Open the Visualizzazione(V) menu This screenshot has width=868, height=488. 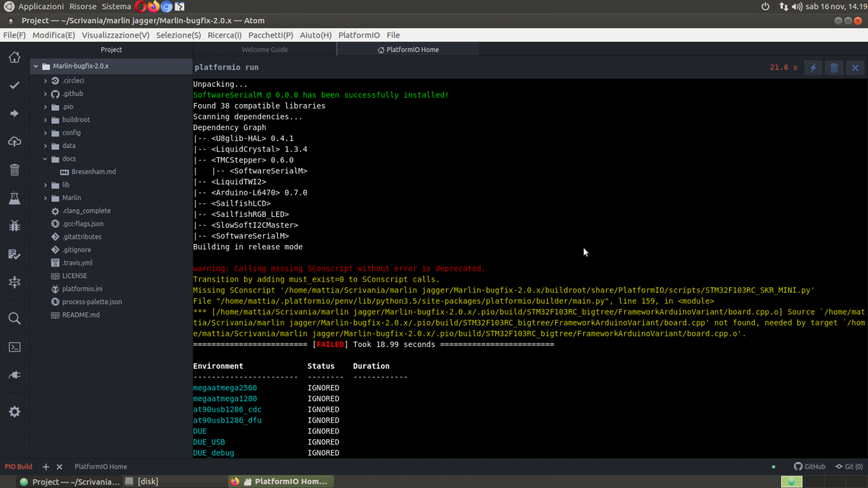click(x=116, y=35)
